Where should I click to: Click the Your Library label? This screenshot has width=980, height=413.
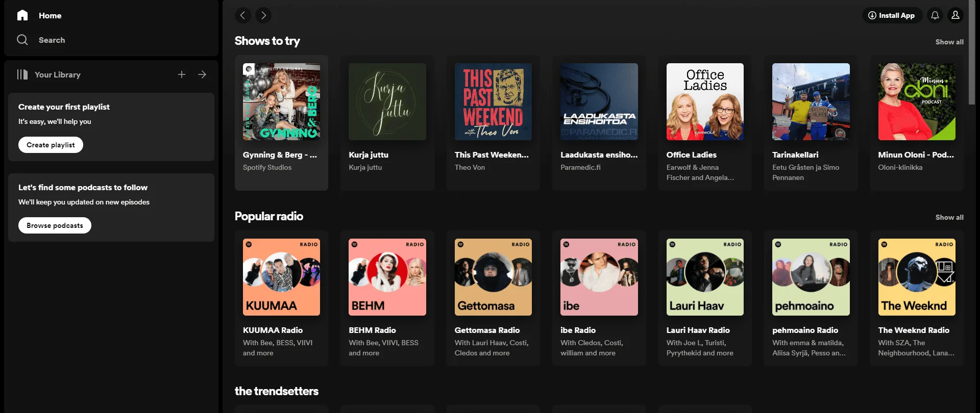(57, 74)
